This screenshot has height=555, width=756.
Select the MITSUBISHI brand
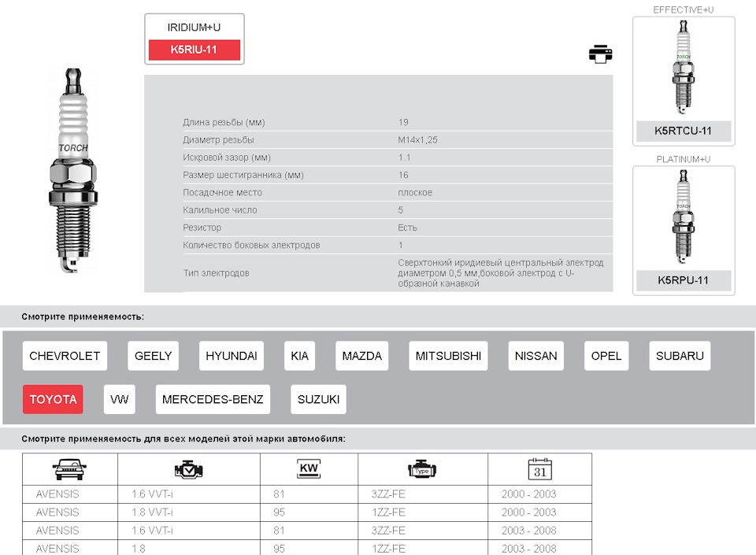448,356
